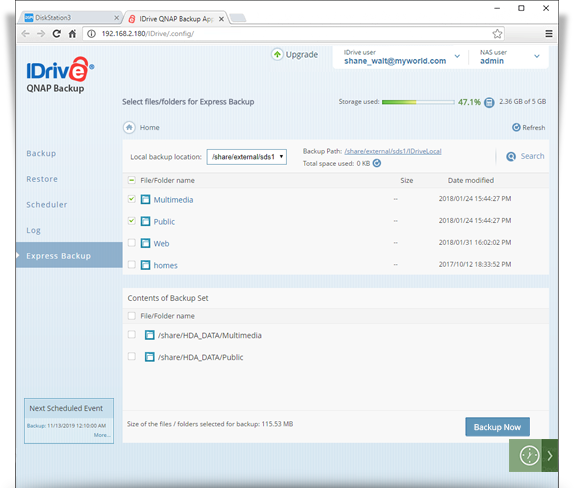
Task: Toggle the File/Folder name select-all checkbox
Action: tap(132, 180)
